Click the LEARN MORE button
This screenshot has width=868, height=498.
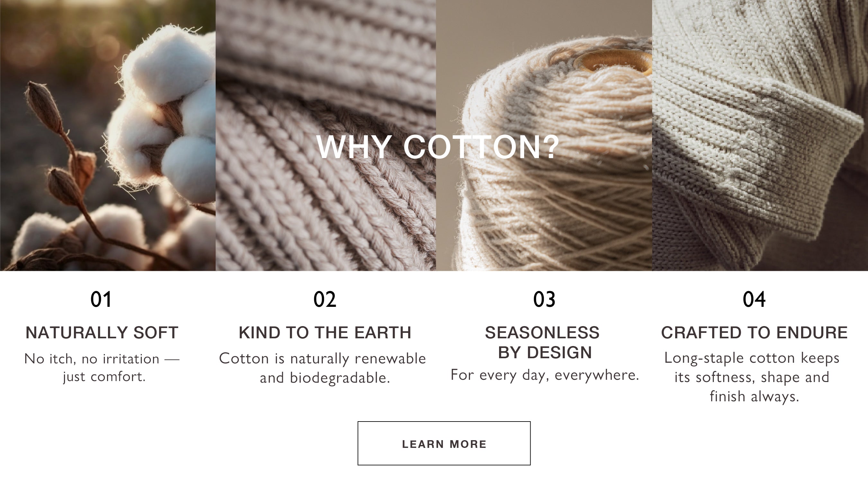(444, 443)
